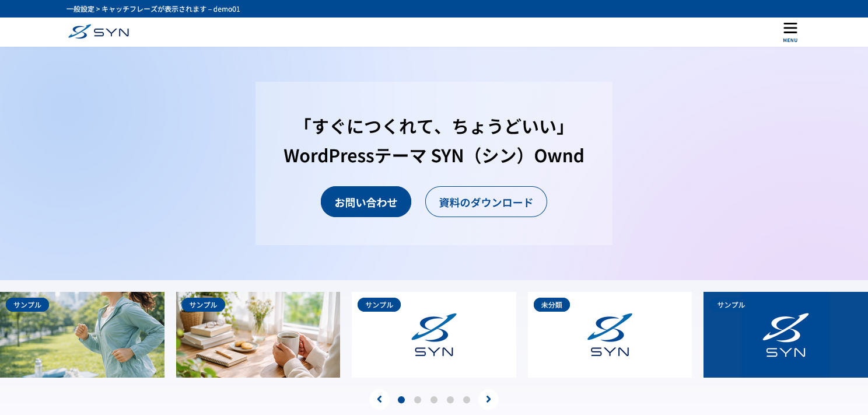Advance the carousel with the next arrow
The image size is (868, 415).
[x=488, y=399]
